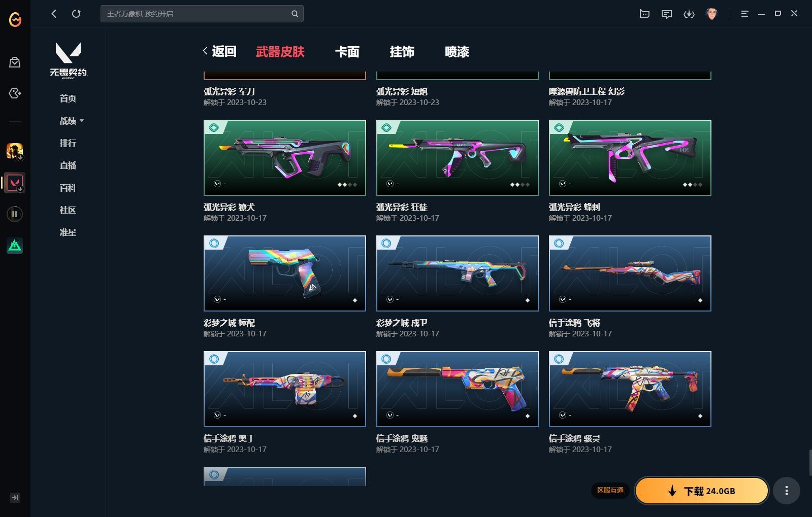Open the download manager icon
The image size is (812, 517).
click(x=689, y=14)
